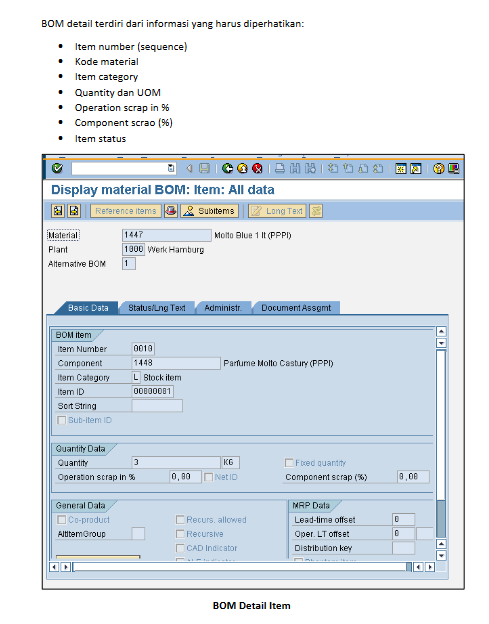Click the Item Category field with L
Image resolution: width=489 pixels, height=624 pixels.
136,377
